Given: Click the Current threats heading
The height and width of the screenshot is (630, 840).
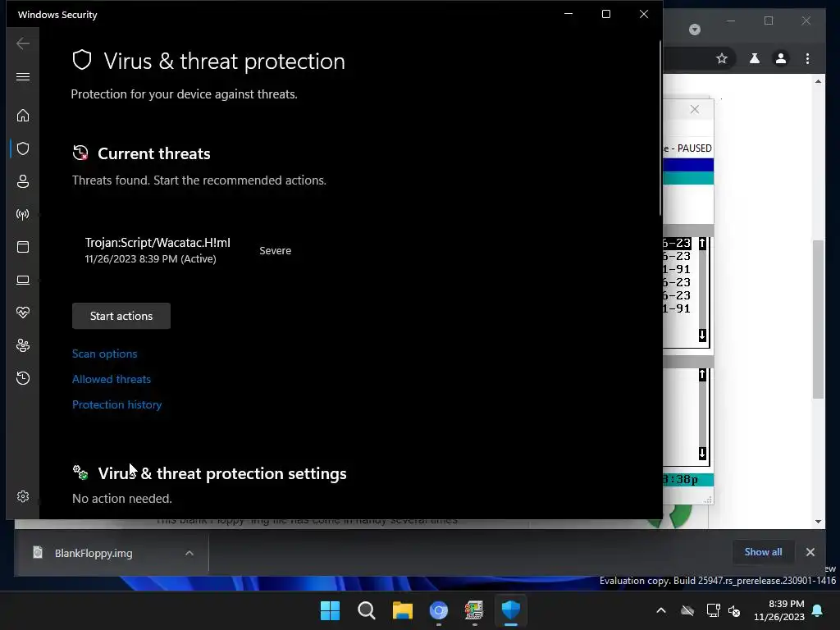Looking at the screenshot, I should [153, 153].
